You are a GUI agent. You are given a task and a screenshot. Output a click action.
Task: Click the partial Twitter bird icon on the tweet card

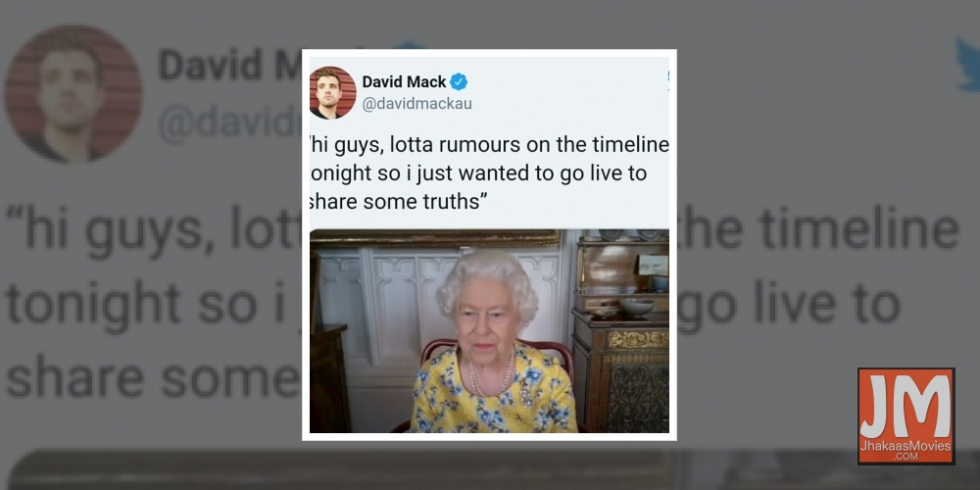pos(666,80)
